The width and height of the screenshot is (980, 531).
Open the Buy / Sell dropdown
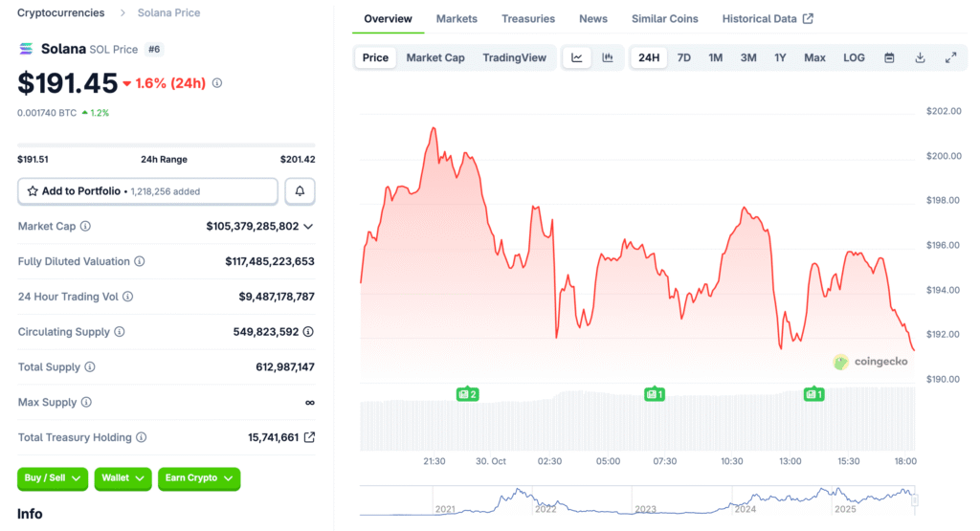pos(53,478)
